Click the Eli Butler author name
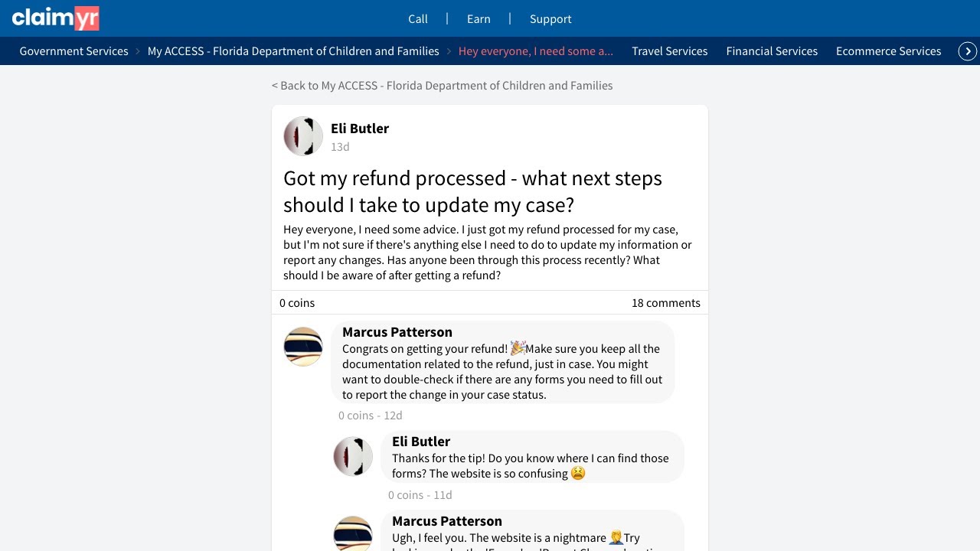This screenshot has width=980, height=551. click(360, 129)
